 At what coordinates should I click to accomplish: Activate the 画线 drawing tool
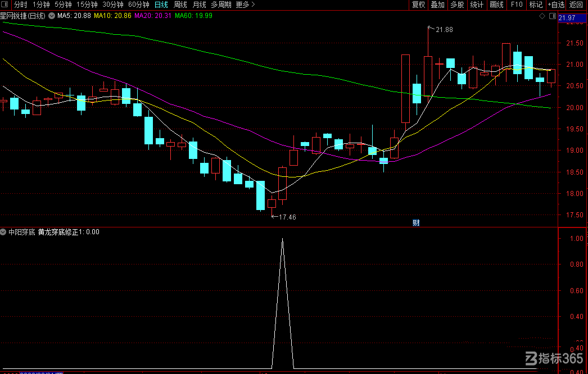click(x=496, y=4)
